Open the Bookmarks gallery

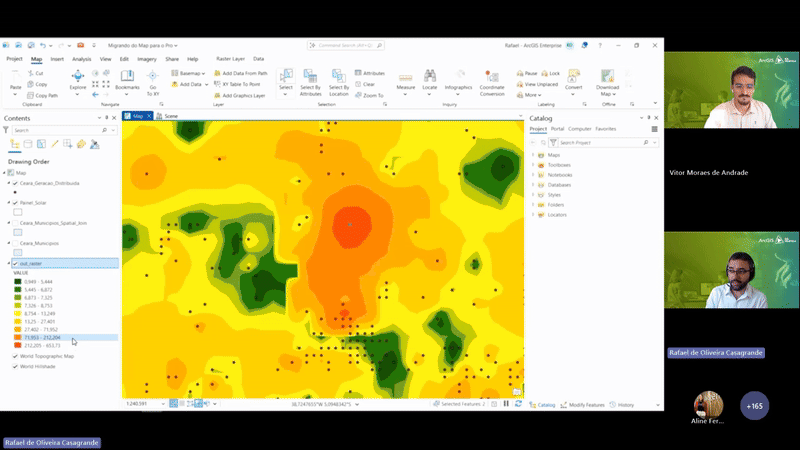pos(127,80)
